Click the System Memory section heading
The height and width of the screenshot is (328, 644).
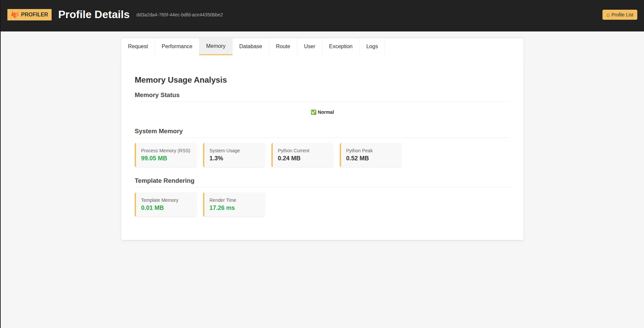158,131
